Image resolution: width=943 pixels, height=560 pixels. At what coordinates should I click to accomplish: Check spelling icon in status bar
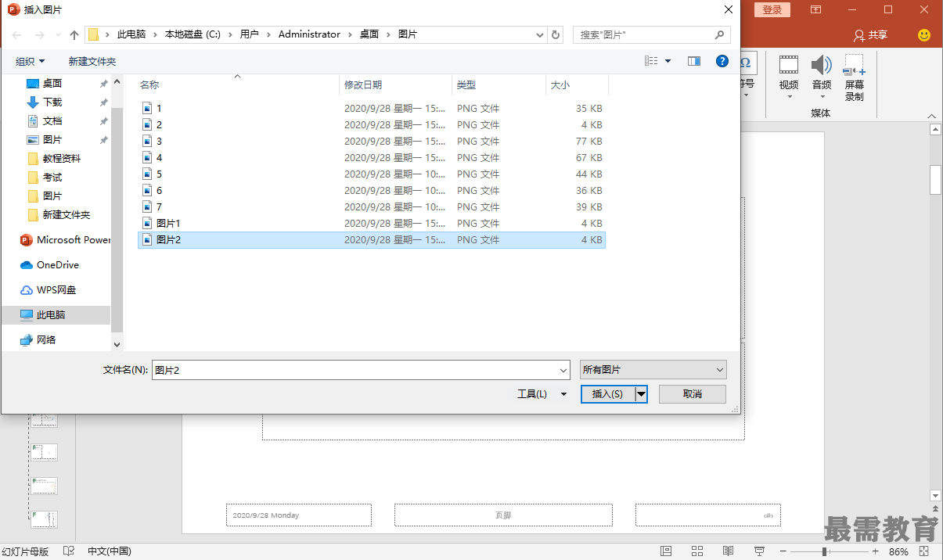[69, 551]
